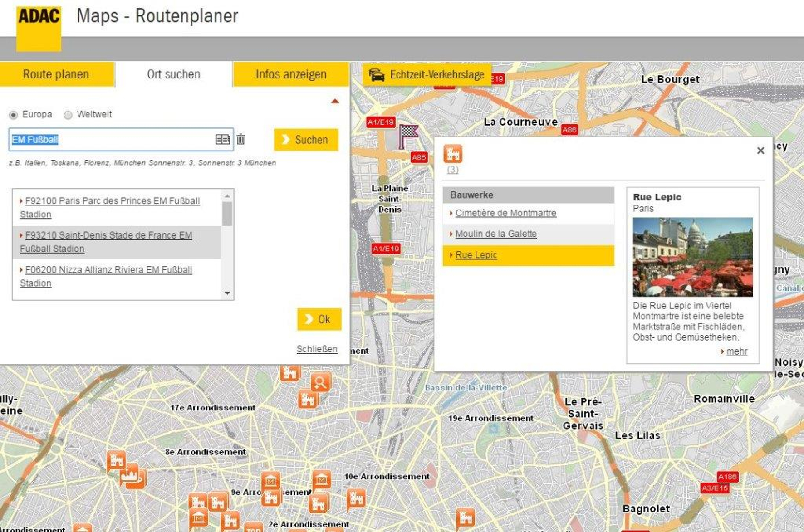Click the Rue Lepic photo thumbnail

coord(692,257)
